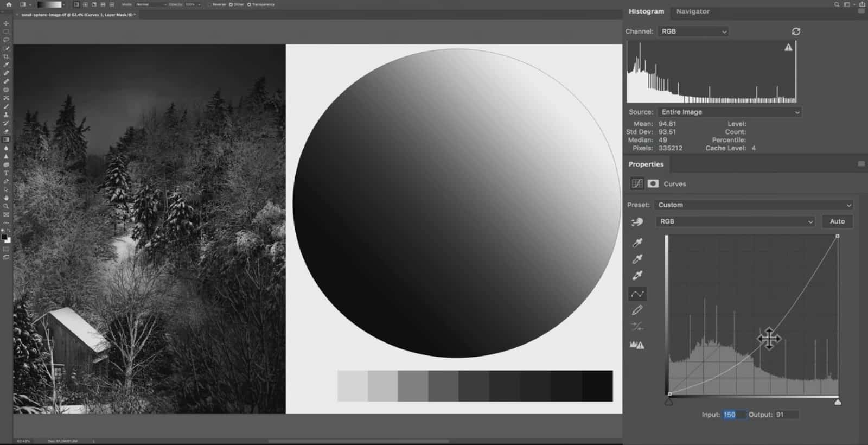Choose Diamond gradient style
The image size is (868, 445).
[x=112, y=4]
